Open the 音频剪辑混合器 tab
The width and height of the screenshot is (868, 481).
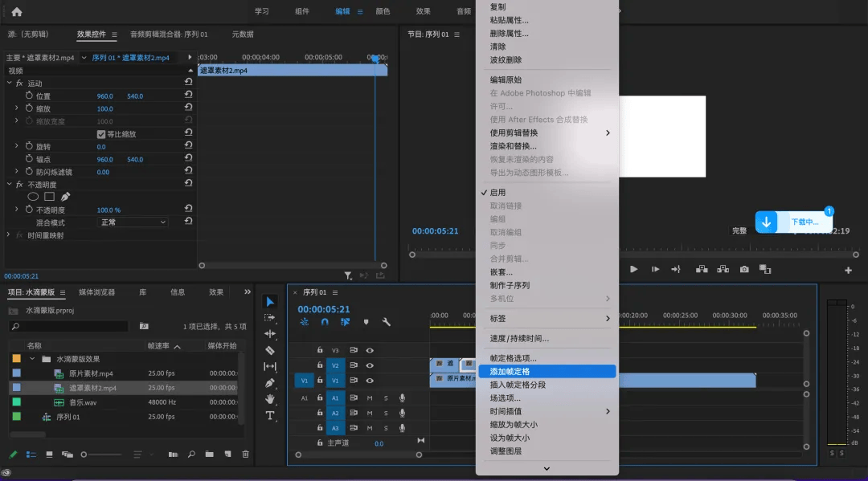point(169,35)
